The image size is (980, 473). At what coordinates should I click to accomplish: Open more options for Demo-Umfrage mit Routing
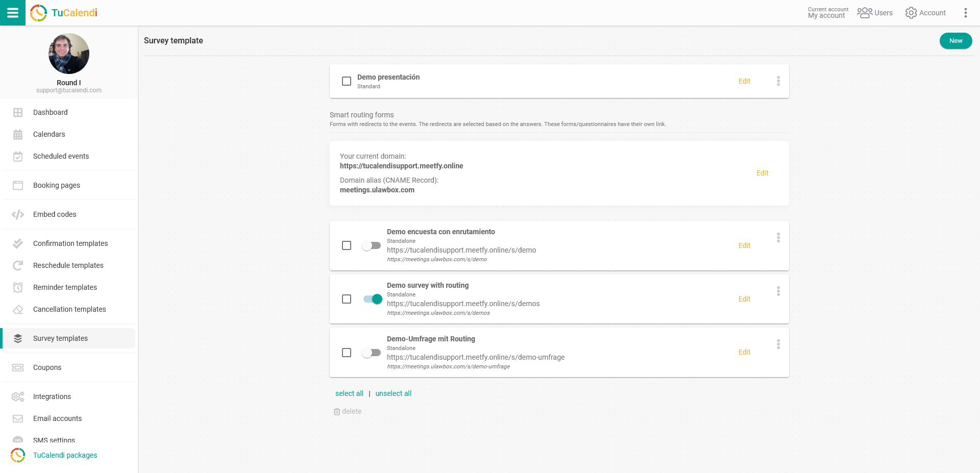[778, 344]
